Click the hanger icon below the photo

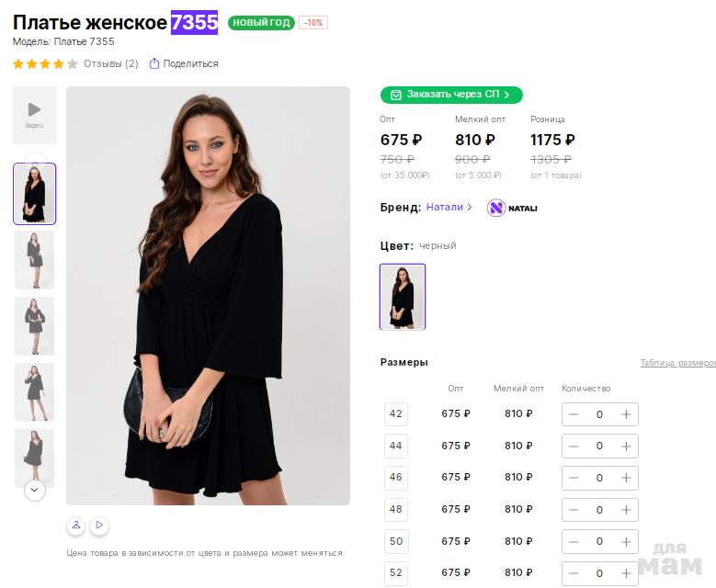75,526
